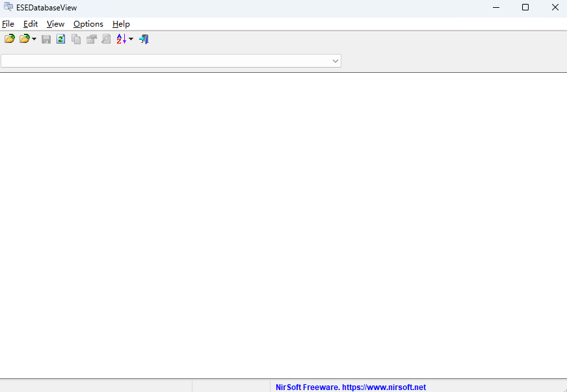Click the Save Selected Items floppy icon

click(46, 39)
